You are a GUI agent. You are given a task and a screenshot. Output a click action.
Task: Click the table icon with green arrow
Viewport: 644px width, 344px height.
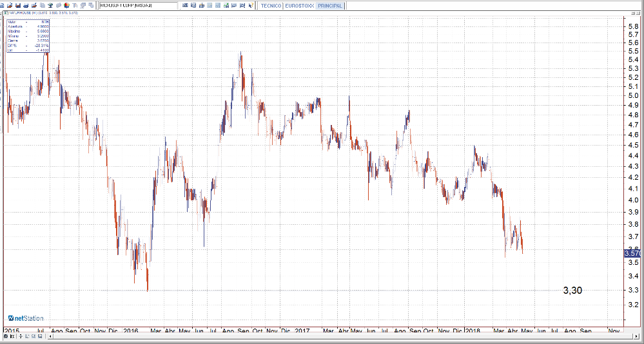[226, 5]
